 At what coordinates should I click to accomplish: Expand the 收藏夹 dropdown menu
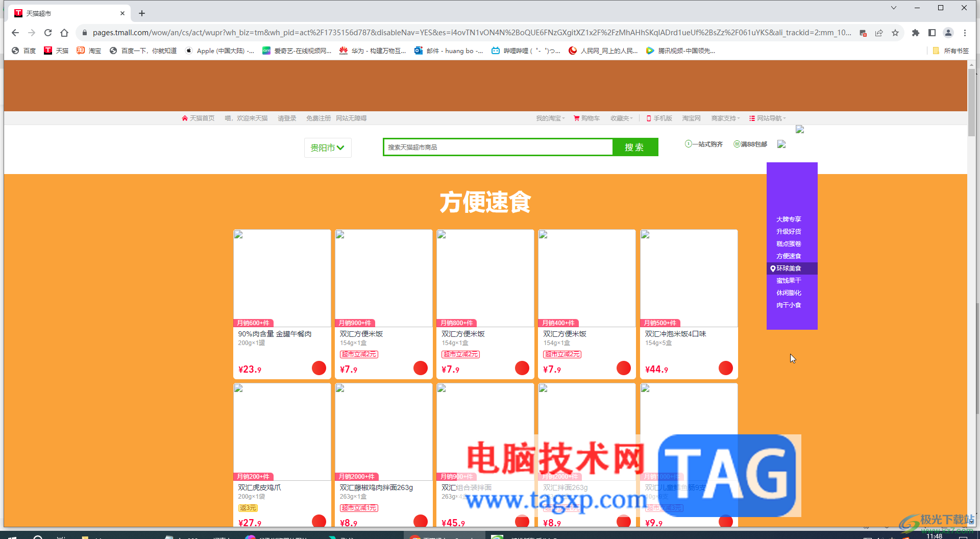click(622, 118)
